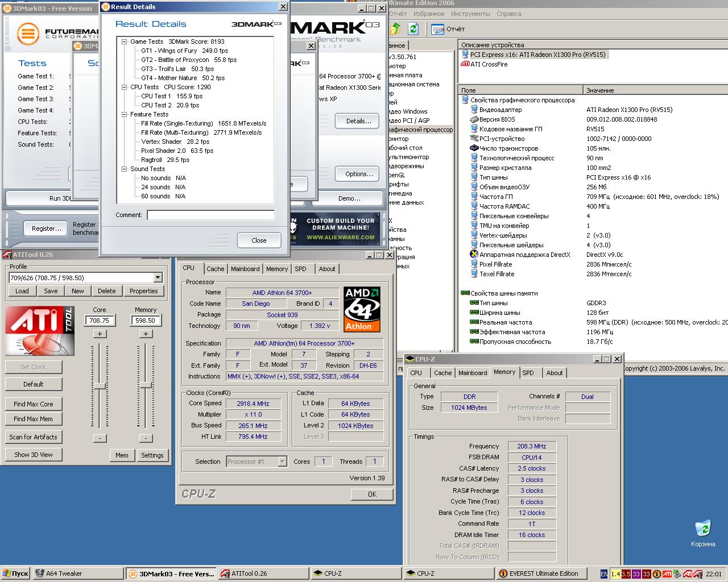
Task: Increase Memory clock with the plus button
Action: 146,334
